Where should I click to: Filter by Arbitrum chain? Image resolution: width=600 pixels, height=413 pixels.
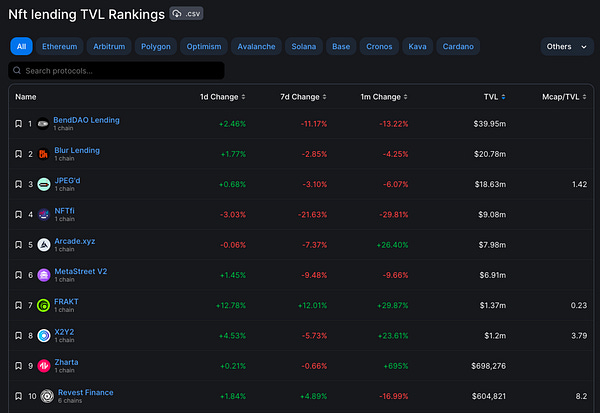click(109, 46)
